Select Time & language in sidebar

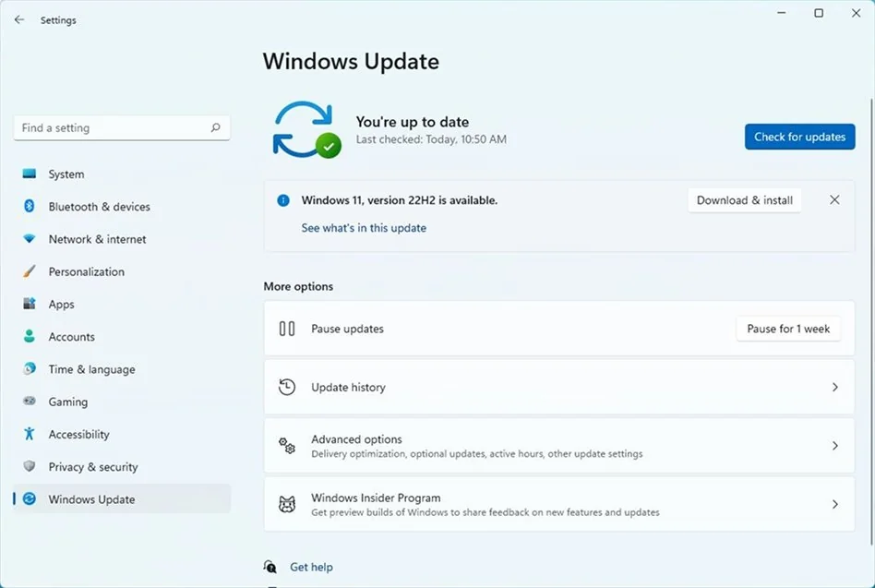pyautogui.click(x=91, y=369)
